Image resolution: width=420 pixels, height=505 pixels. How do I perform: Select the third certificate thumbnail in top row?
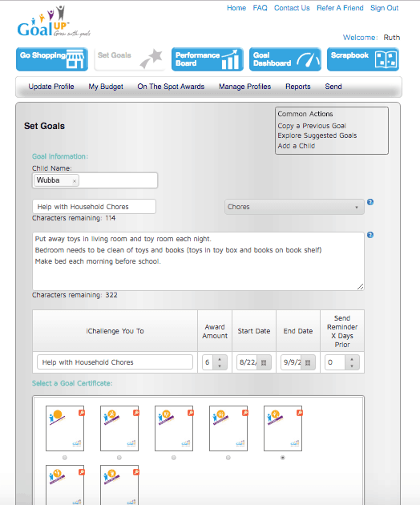174,428
